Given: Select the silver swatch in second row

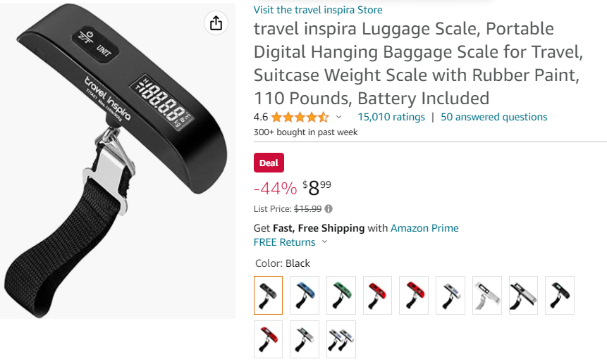Looking at the screenshot, I should tap(305, 339).
